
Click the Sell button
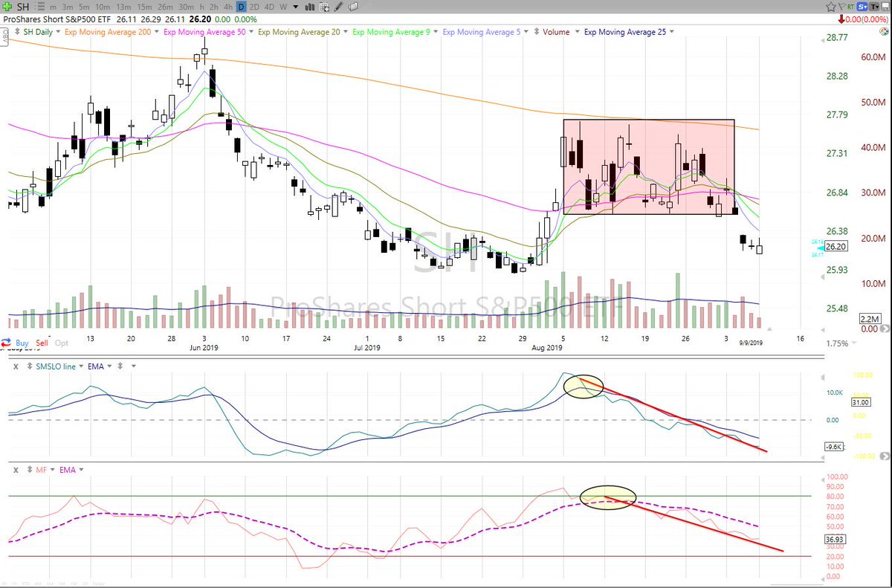click(x=42, y=343)
